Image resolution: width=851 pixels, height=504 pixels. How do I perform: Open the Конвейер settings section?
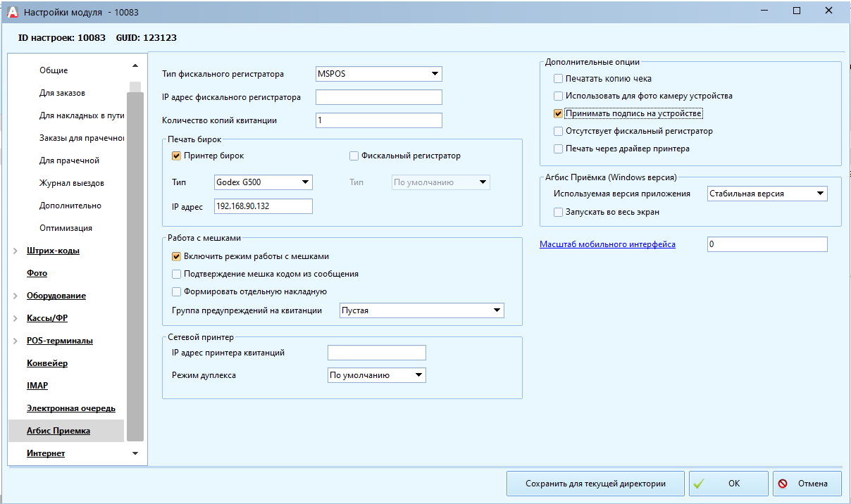click(x=47, y=363)
